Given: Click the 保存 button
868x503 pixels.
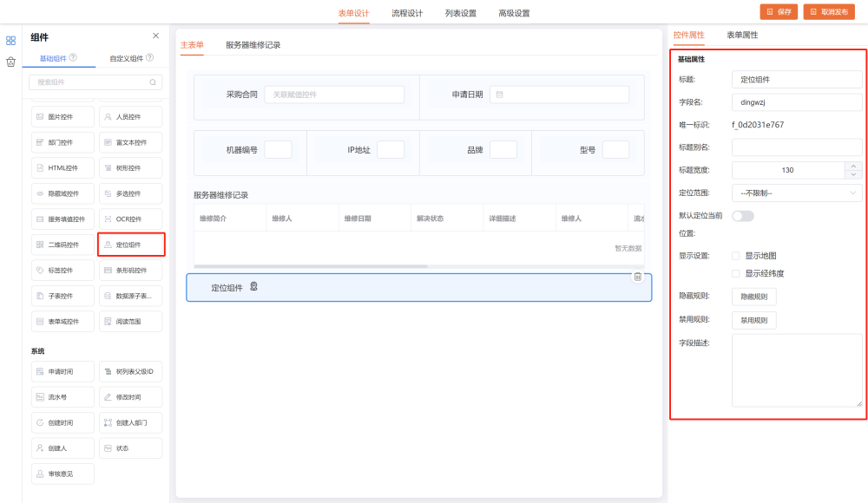Looking at the screenshot, I should point(779,12).
